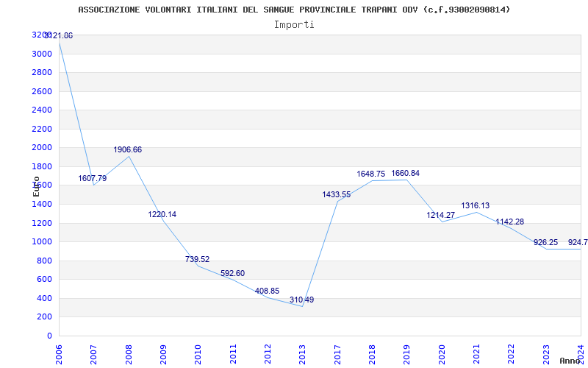This screenshot has width=588, height=368.
Task: Select the 'Importi' subtitle text
Action: tap(294, 25)
